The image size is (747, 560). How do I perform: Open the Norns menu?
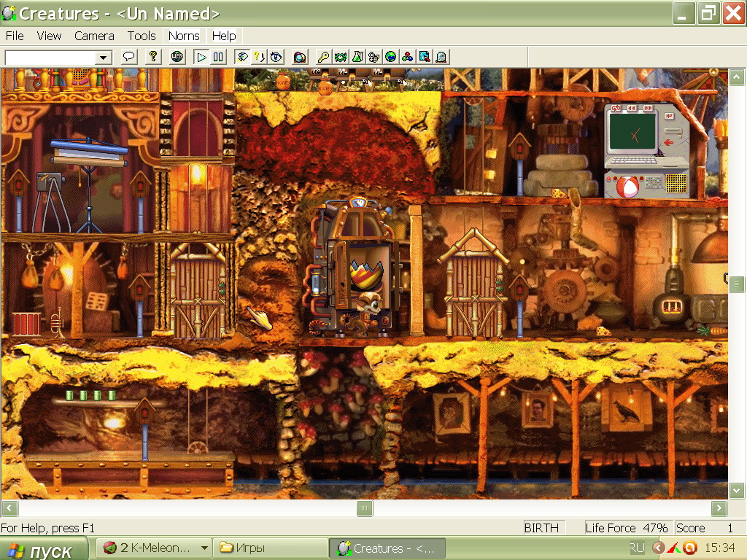184,36
